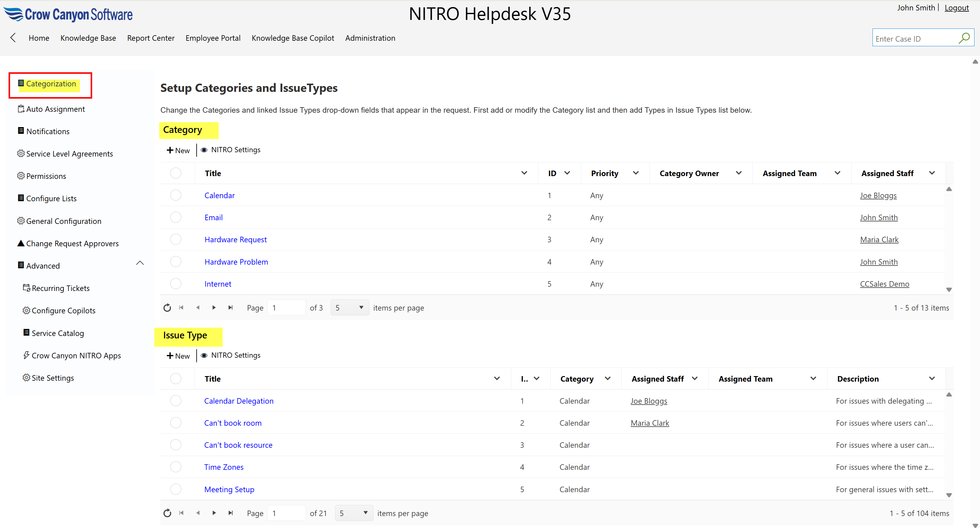Click the Change Request Approvers triangle icon

click(x=21, y=243)
